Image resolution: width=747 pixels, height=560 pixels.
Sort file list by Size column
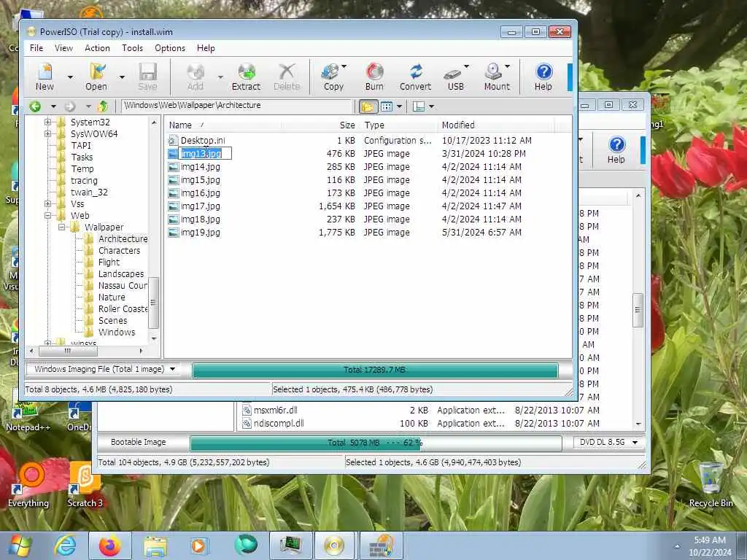click(x=321, y=125)
